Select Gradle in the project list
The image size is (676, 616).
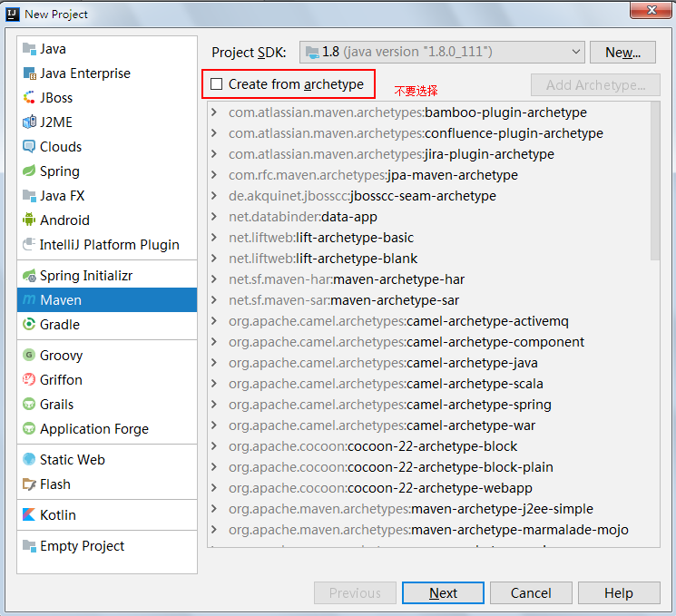107,324
